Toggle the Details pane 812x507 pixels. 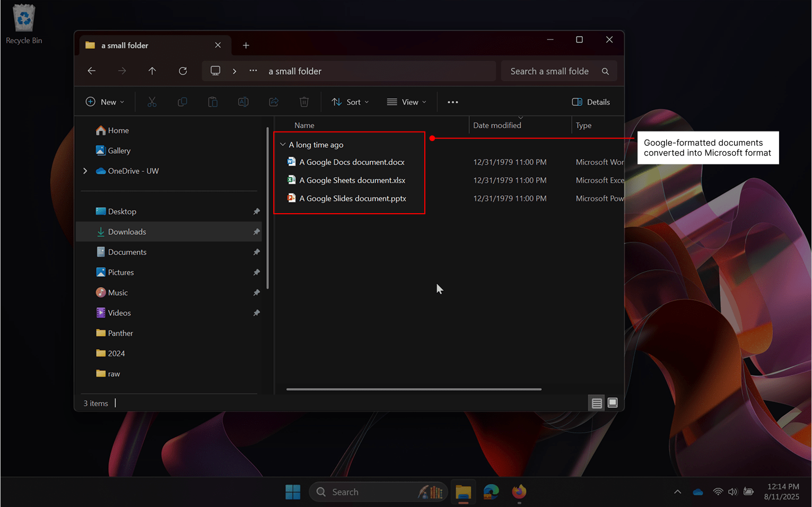tap(591, 101)
